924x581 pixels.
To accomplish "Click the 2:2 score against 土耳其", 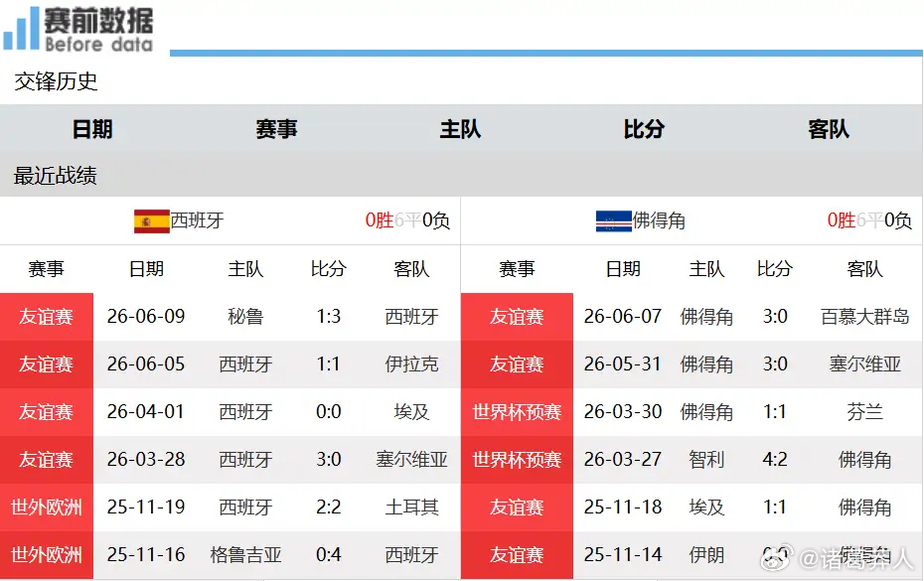I will (x=329, y=508).
